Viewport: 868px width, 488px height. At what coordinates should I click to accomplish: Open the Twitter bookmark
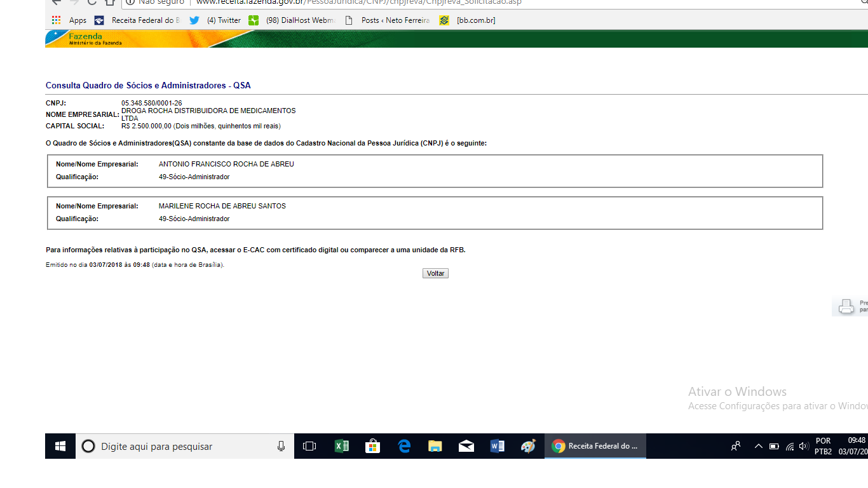[216, 20]
